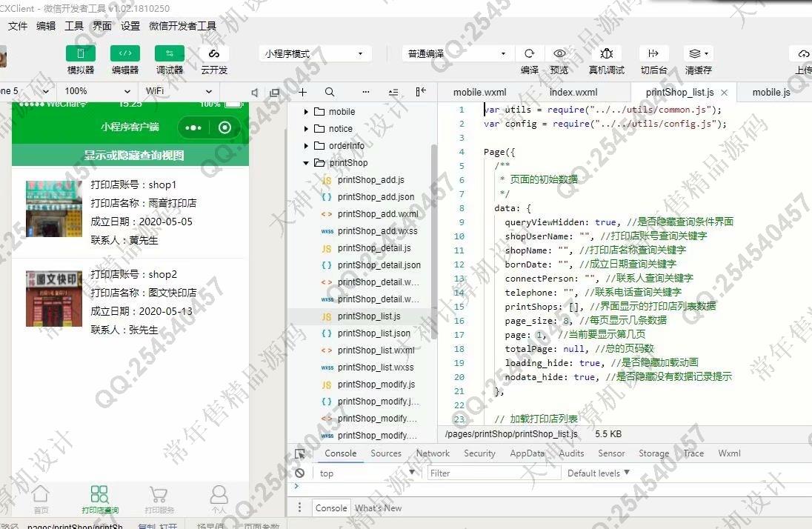The height and width of the screenshot is (529, 812).
Task: Mute the simulator sound icon
Action: click(254, 92)
